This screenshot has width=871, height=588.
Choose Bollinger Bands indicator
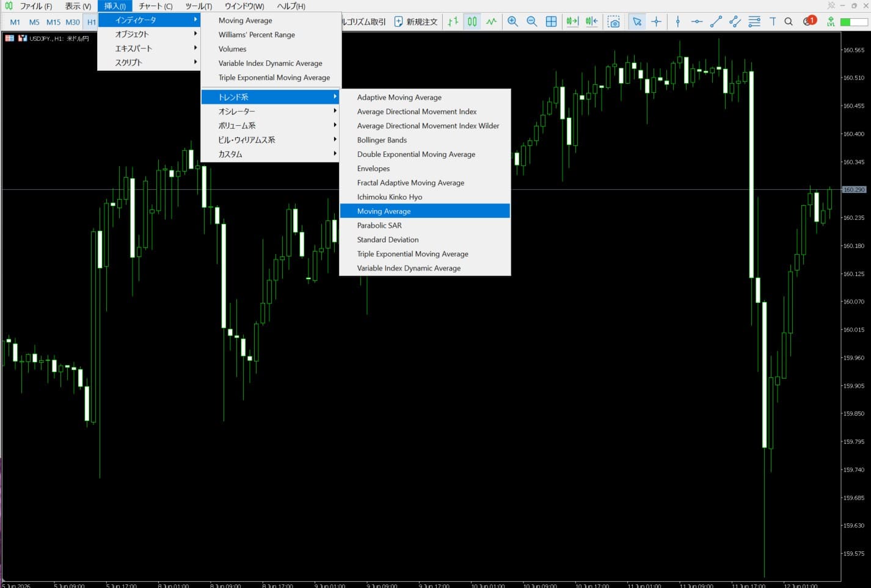coord(425,140)
